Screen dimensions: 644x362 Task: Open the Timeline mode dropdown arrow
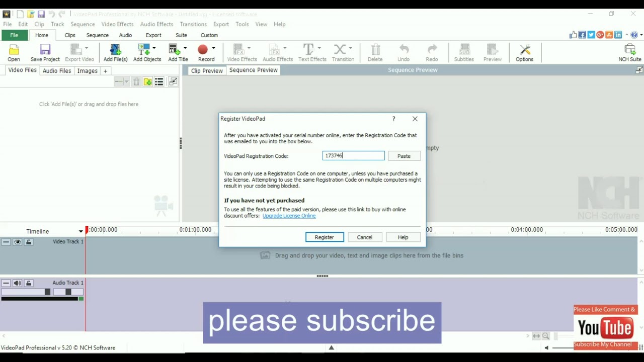coord(80,231)
